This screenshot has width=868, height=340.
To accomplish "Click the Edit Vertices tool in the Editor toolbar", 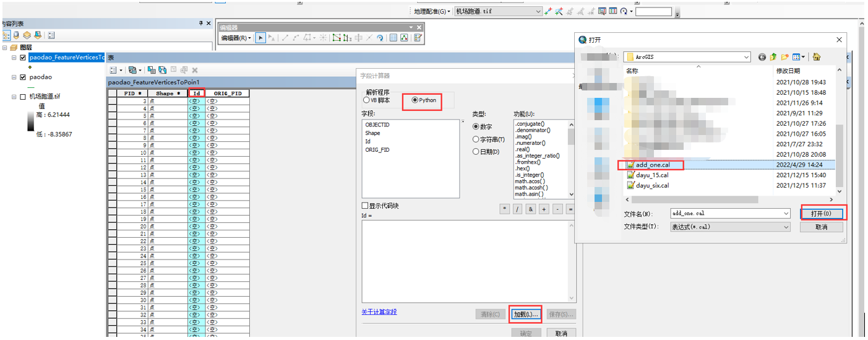I will coord(337,38).
